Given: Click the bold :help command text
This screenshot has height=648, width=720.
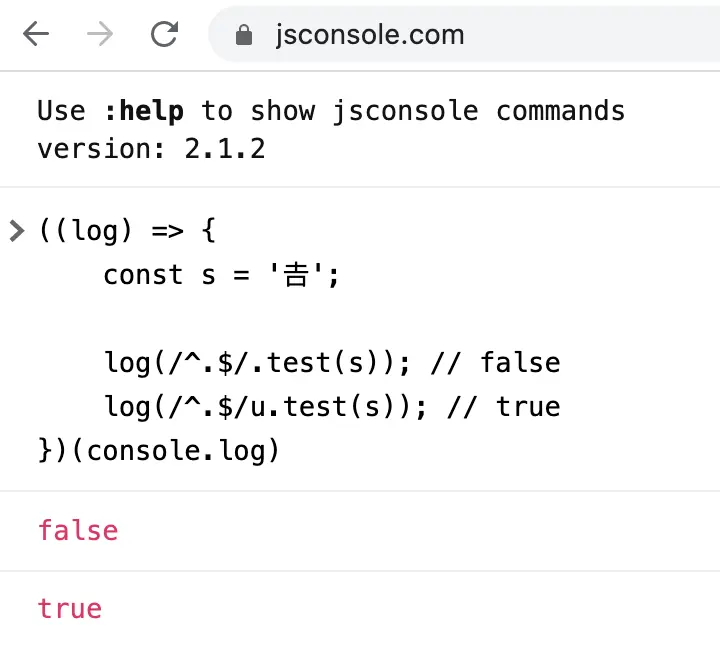Looking at the screenshot, I should coord(144,112).
